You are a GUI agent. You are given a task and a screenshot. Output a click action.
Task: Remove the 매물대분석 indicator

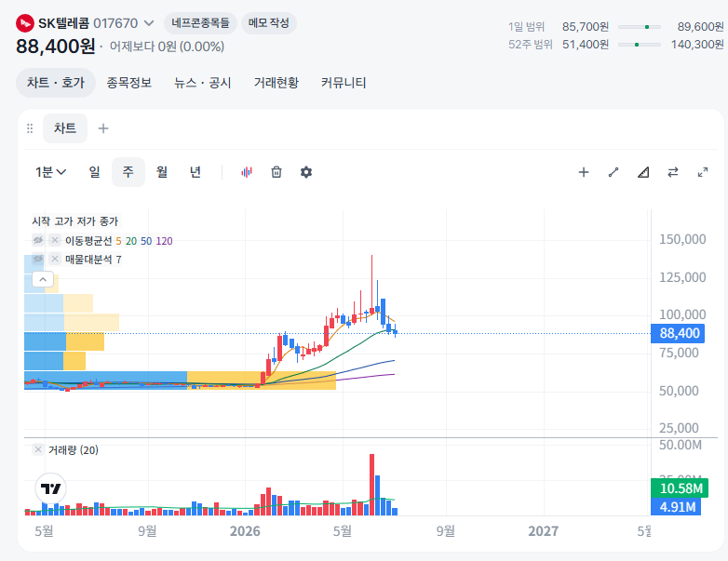point(55,259)
